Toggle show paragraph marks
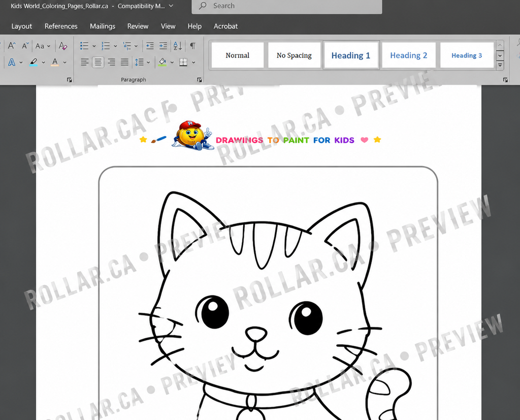520x420 pixels. tap(192, 46)
